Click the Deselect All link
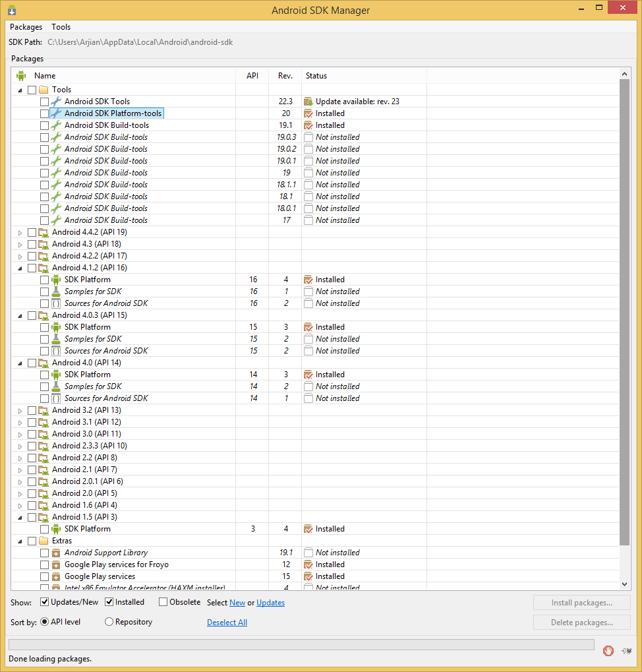 click(x=227, y=623)
